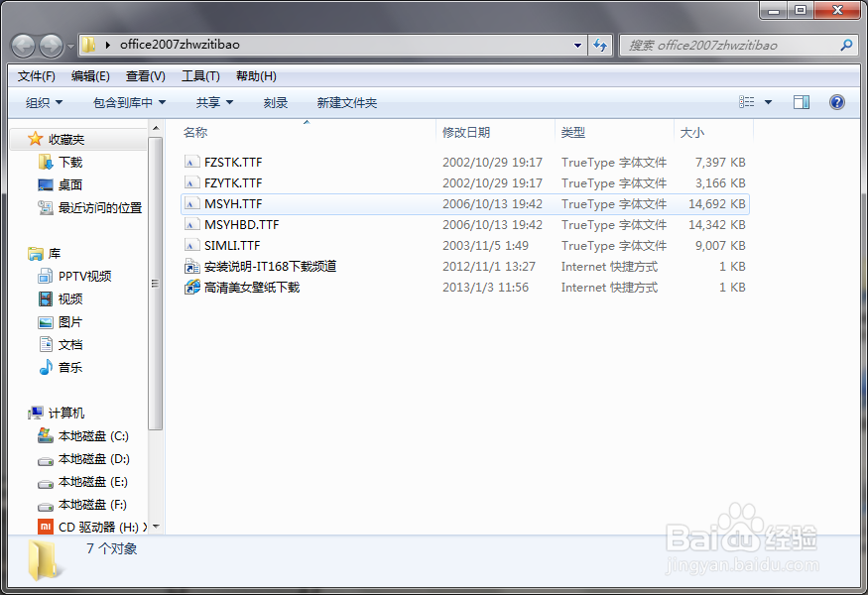
Task: Open recent pages dropdown beside navigation arrows
Action: click(70, 47)
